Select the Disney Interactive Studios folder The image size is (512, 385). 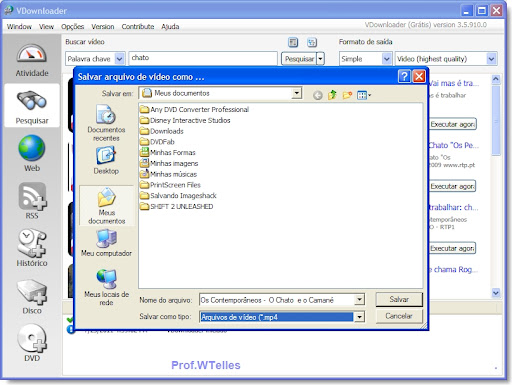pyautogui.click(x=185, y=120)
